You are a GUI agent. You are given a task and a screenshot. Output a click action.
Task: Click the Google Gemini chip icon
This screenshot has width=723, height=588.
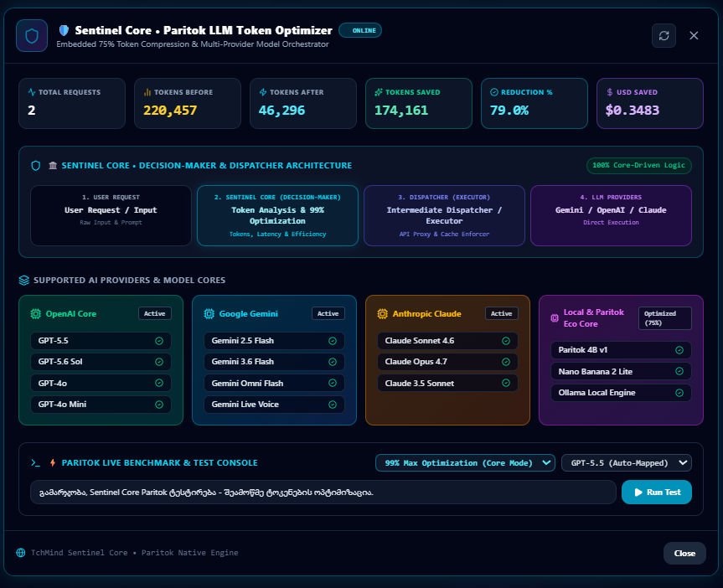pos(209,314)
